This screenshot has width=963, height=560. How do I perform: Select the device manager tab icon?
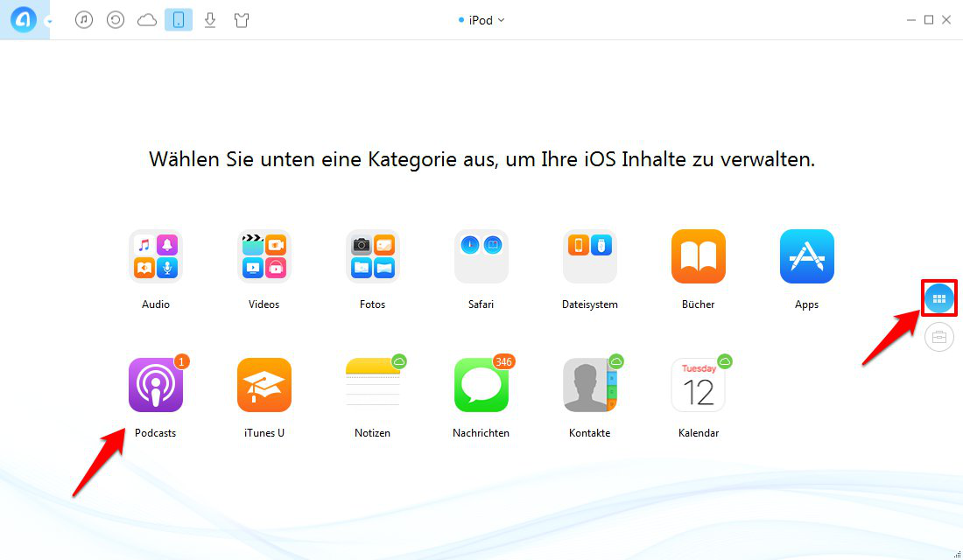coord(178,19)
